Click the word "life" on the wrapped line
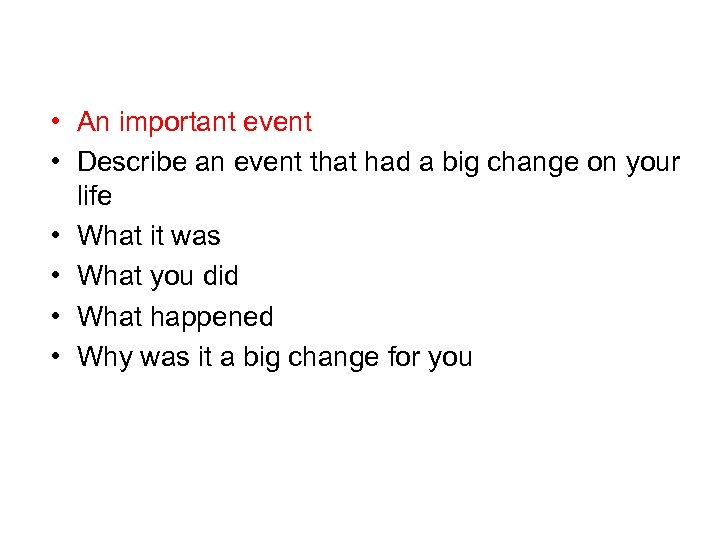The image size is (720, 540). pos(94,195)
